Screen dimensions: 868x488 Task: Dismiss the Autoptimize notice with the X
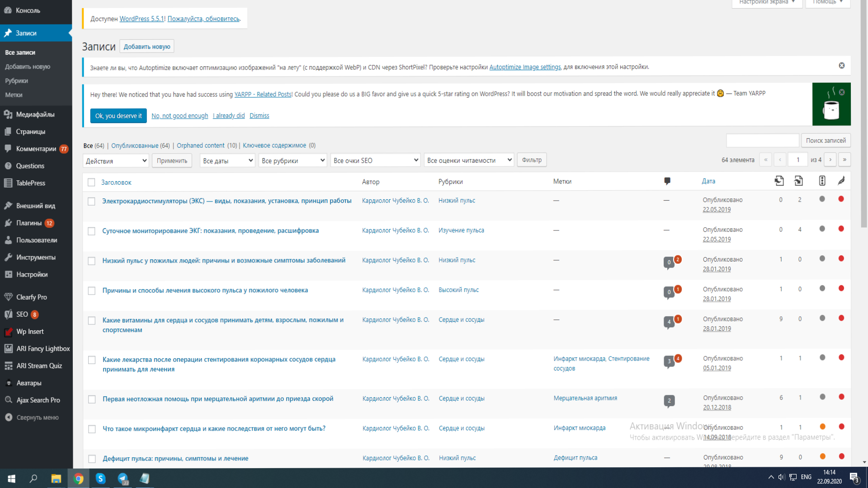[841, 66]
